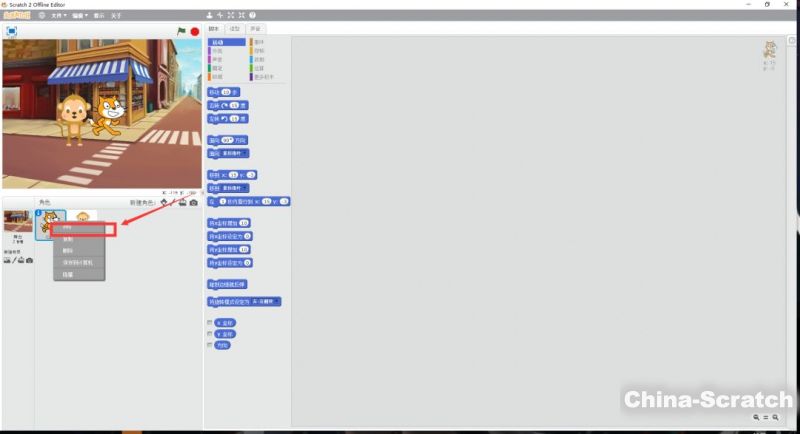Enable the x position checkbox

click(x=209, y=323)
